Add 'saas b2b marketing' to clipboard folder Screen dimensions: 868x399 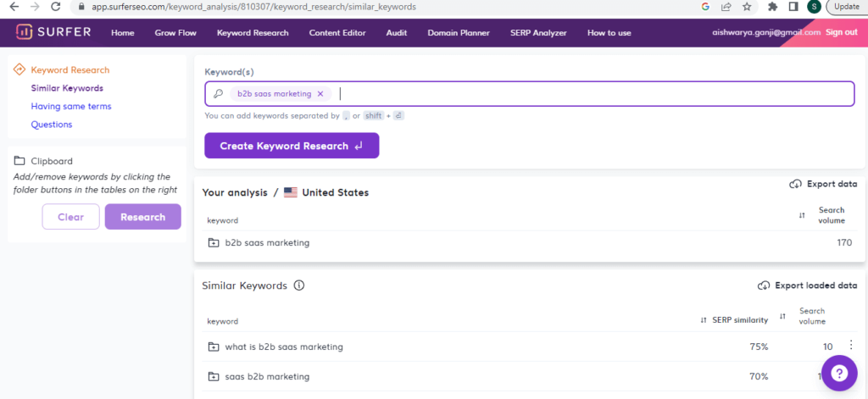click(x=214, y=377)
